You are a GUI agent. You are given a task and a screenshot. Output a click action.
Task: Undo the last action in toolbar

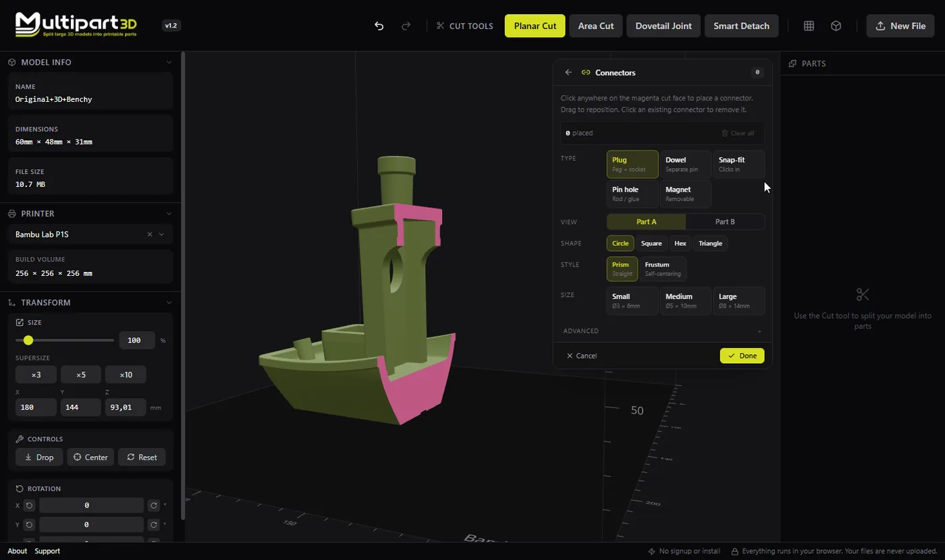(379, 26)
